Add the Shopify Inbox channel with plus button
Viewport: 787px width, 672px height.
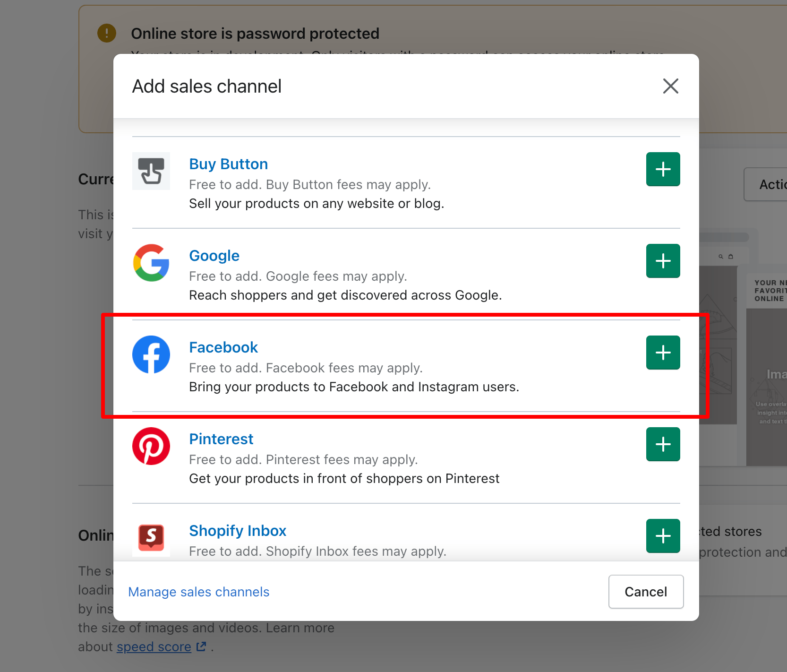pos(662,535)
